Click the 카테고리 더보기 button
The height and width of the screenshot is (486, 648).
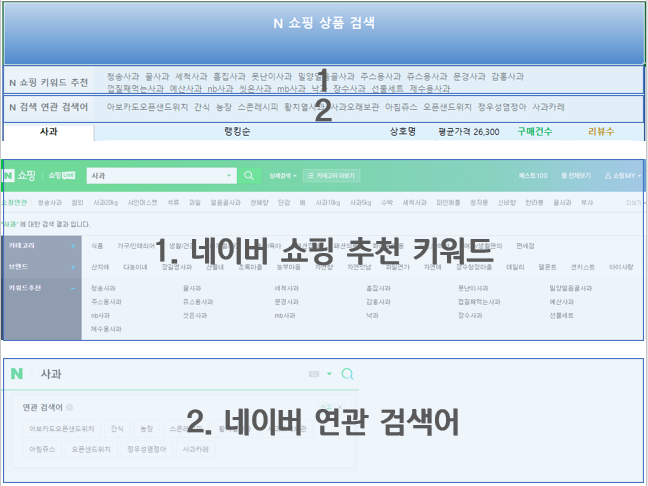coord(331,176)
